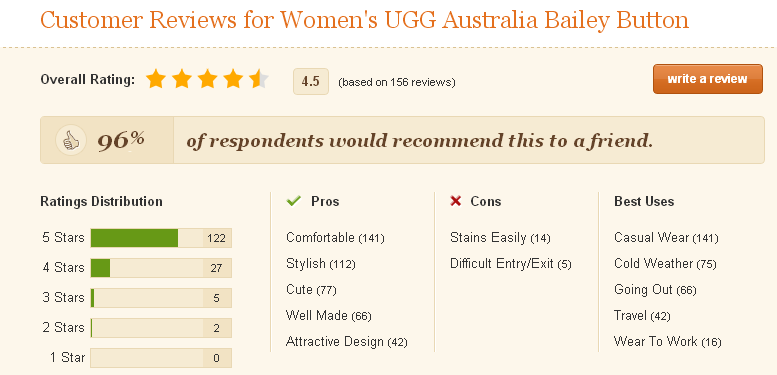Click the half-filled fifth rating star
Screen dimensions: 777x375
259,79
